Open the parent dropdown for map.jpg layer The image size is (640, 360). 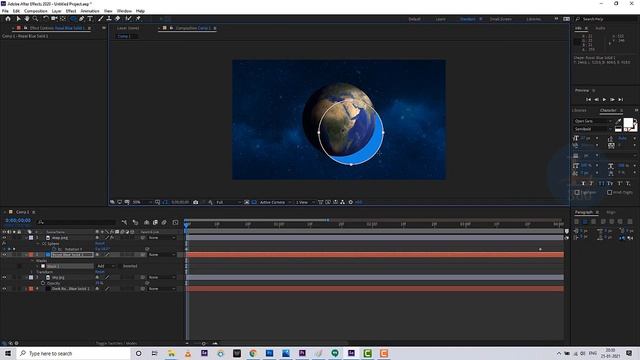(x=162, y=238)
